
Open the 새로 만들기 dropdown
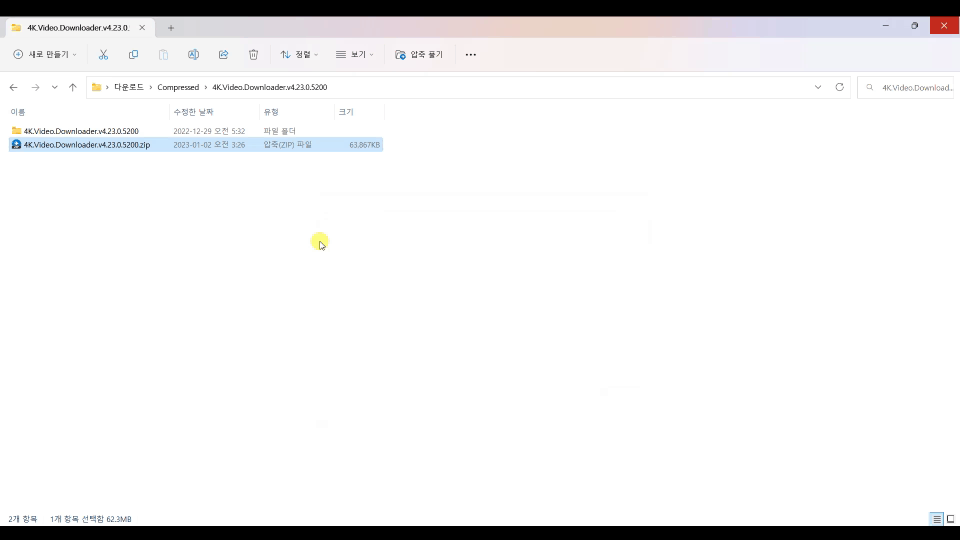point(45,54)
